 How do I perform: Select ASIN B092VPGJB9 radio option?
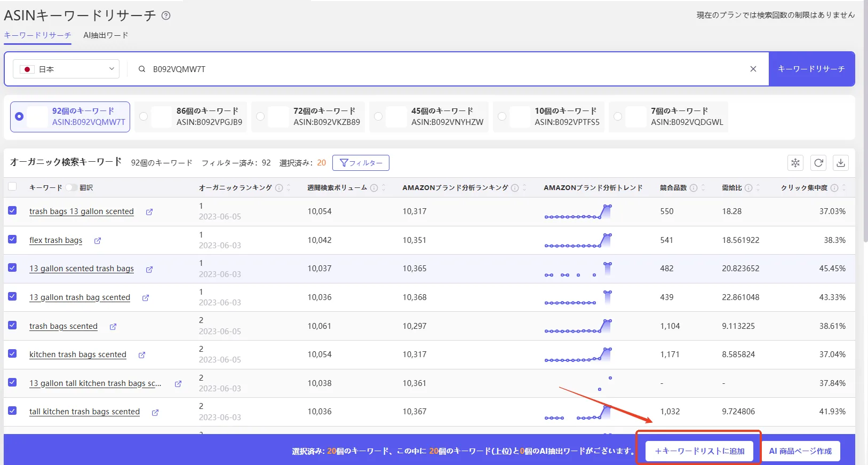pyautogui.click(x=144, y=116)
